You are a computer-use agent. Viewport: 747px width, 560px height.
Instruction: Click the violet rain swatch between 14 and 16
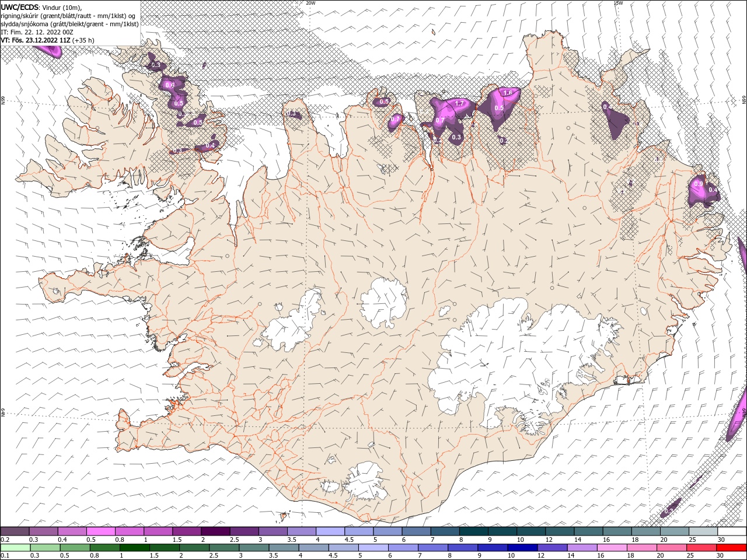(582, 548)
